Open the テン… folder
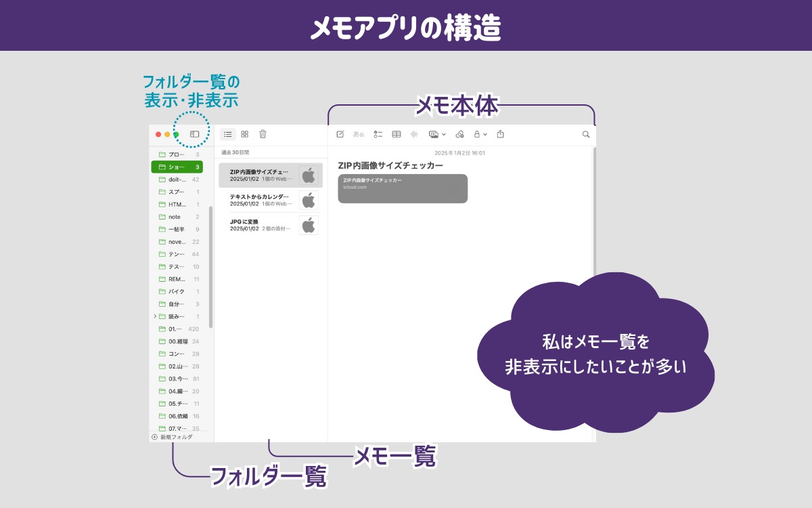 click(x=177, y=254)
